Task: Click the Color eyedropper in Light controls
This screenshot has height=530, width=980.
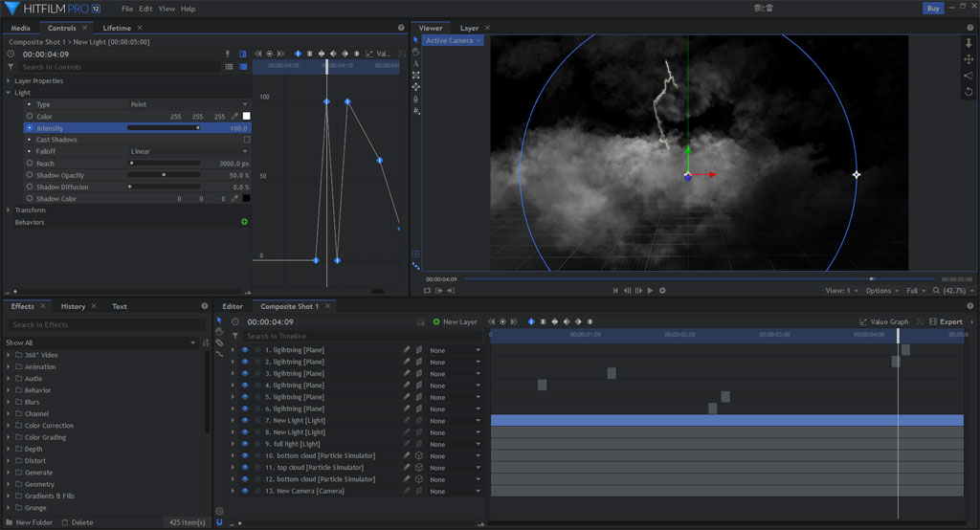Action: click(234, 117)
